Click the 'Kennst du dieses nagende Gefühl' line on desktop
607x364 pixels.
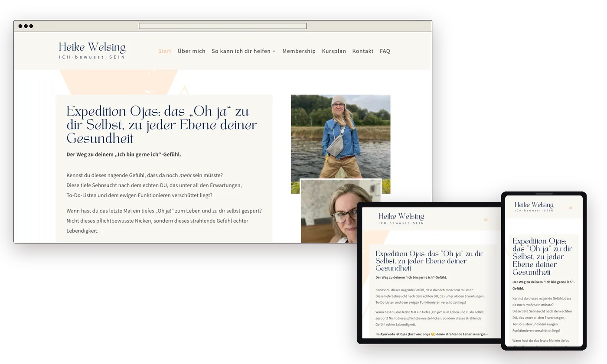[144, 175]
